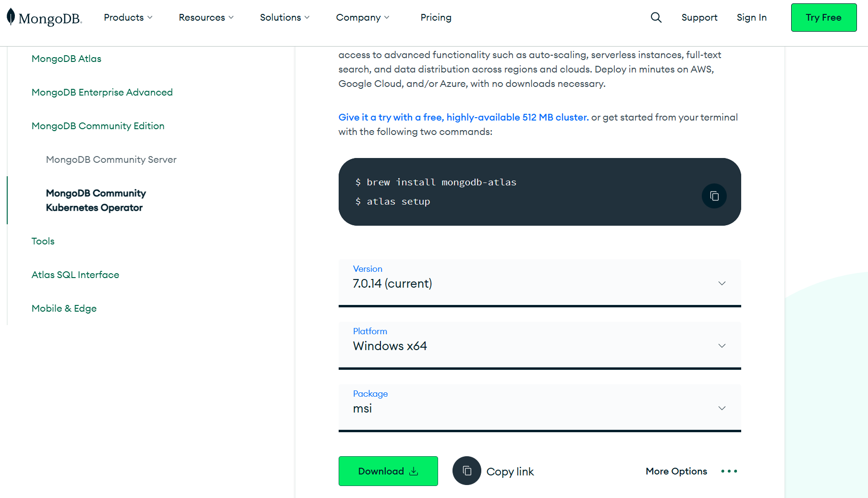Click the green Download button
The width and height of the screenshot is (868, 498).
pyautogui.click(x=388, y=471)
